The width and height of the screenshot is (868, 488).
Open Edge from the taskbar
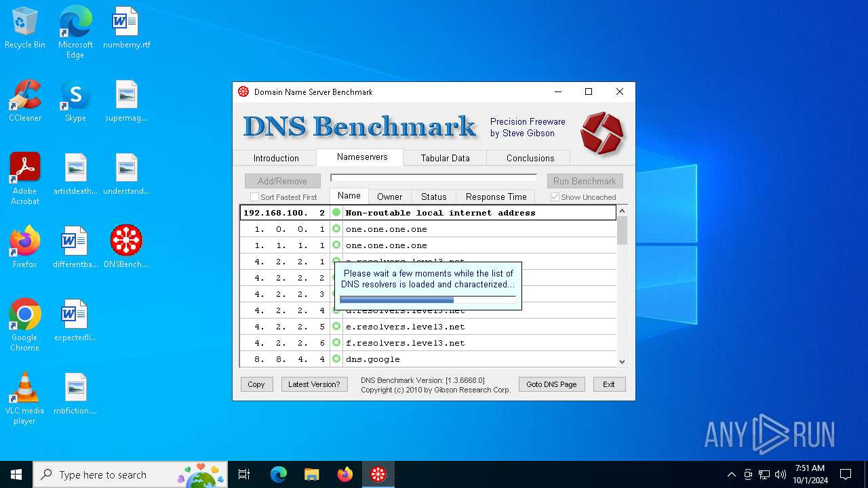(x=279, y=474)
